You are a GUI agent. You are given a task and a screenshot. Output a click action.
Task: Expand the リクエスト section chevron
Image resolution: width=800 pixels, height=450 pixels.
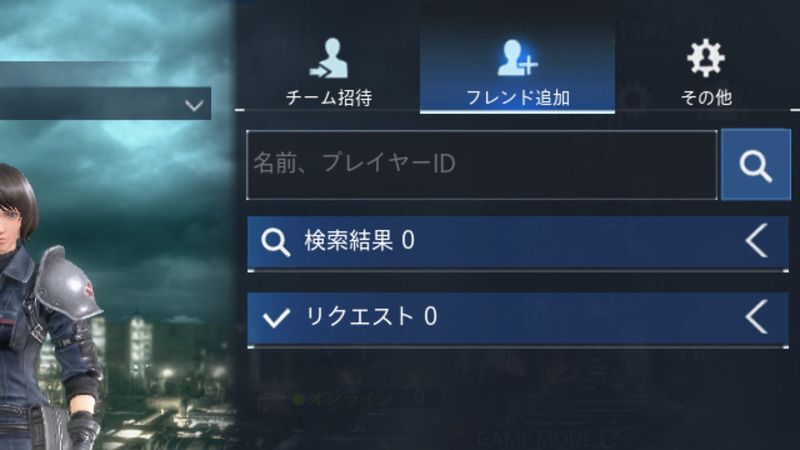point(757,316)
